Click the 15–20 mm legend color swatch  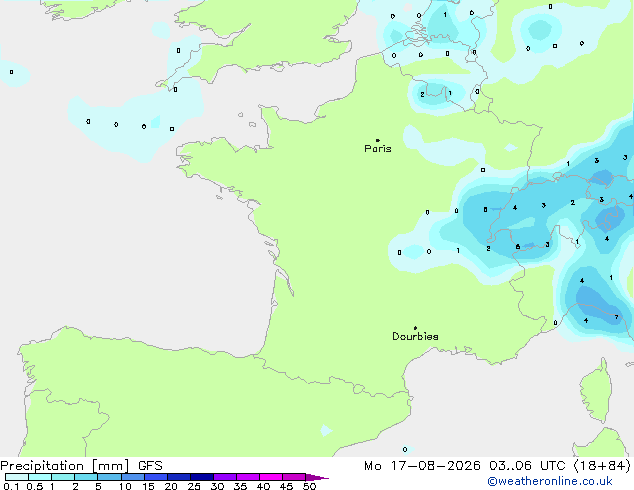pos(155,477)
